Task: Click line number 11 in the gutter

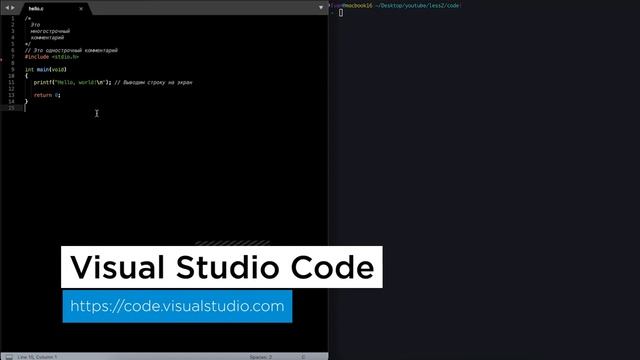Action: [x=11, y=82]
